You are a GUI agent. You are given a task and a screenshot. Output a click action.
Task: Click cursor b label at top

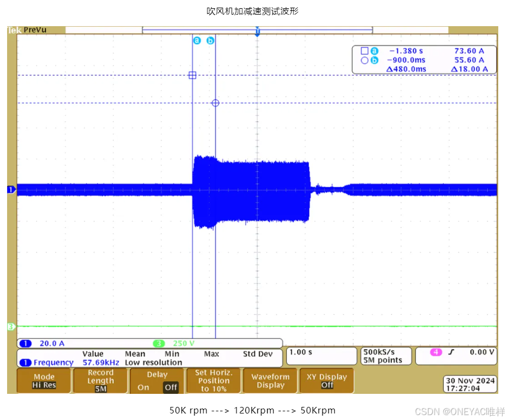tap(210, 41)
